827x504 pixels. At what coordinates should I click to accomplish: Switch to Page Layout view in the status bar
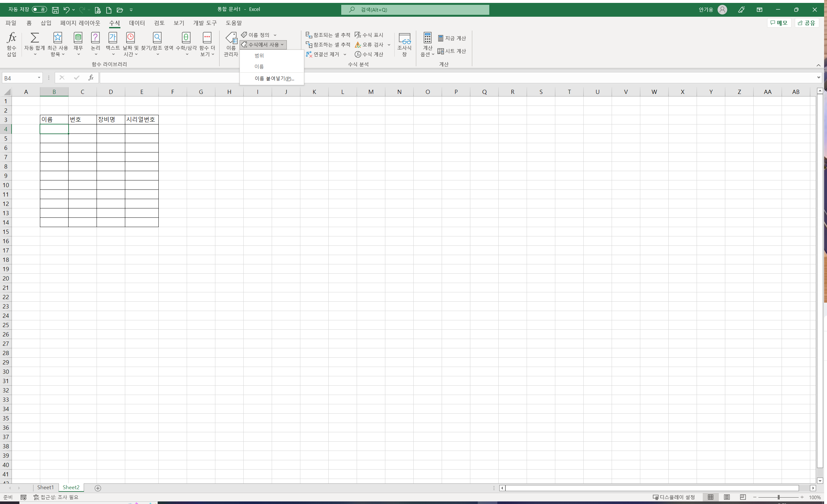click(727, 497)
